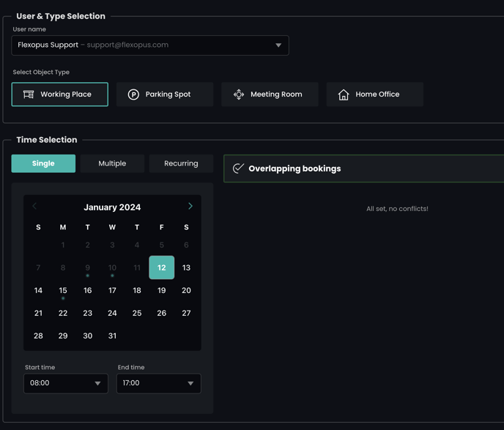Switch to the Multiple booking tab
504x430 pixels.
(112, 163)
